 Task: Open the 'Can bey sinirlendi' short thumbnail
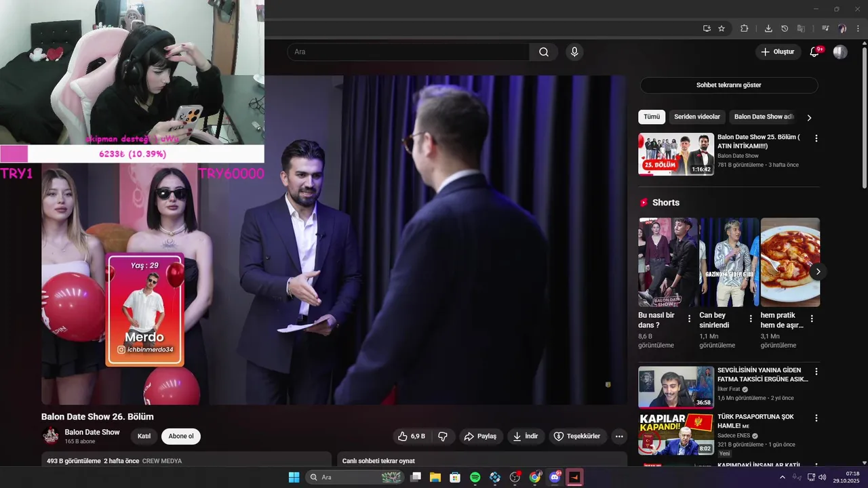point(729,262)
